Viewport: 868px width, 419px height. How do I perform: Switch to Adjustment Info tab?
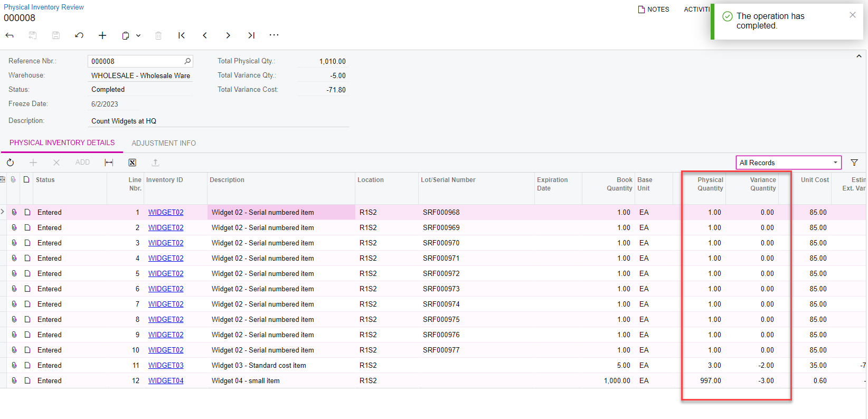point(164,143)
